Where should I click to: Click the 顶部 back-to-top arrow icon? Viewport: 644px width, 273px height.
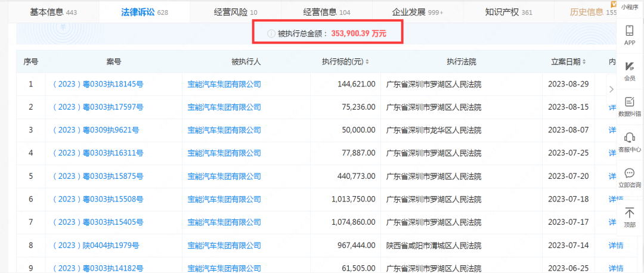tap(629, 213)
